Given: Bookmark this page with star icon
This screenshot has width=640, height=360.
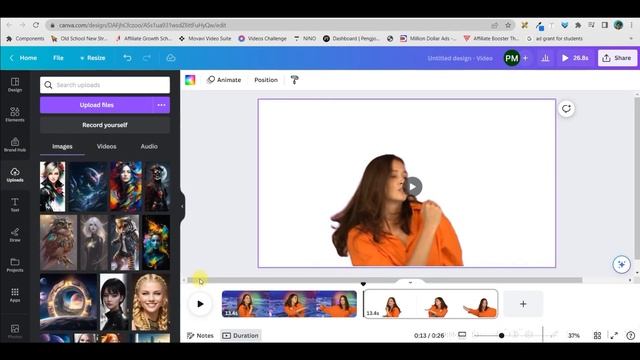Looking at the screenshot, I should 508,25.
